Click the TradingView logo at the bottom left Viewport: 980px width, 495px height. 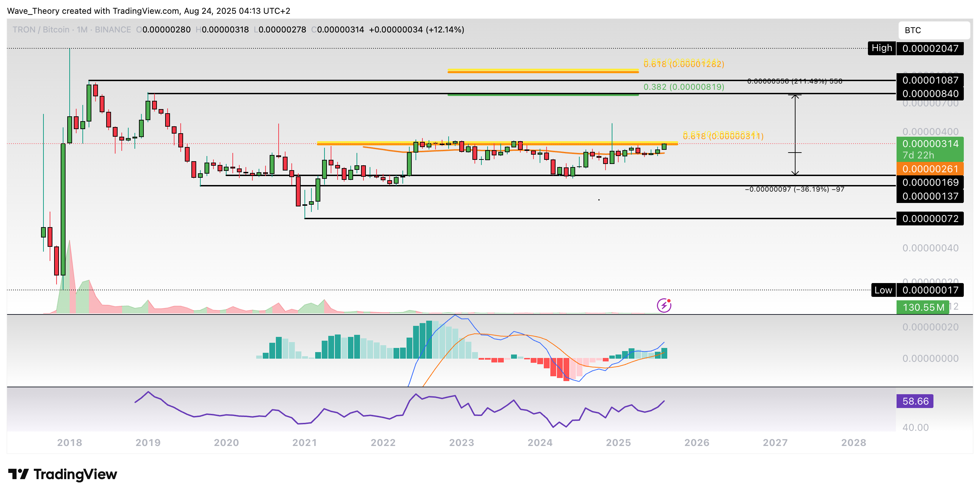coord(63,474)
